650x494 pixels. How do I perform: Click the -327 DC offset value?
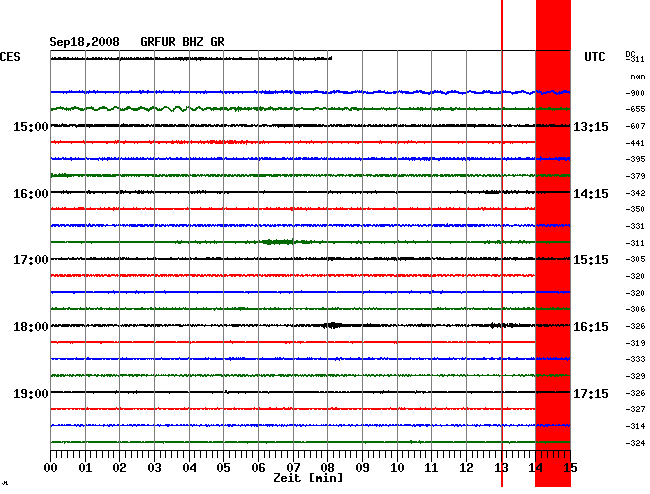[x=635, y=409]
